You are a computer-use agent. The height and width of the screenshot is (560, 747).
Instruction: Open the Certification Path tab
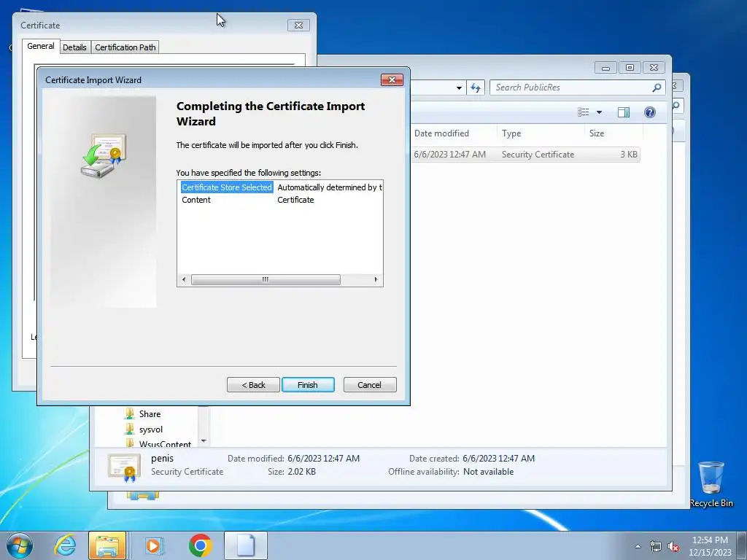click(x=125, y=47)
